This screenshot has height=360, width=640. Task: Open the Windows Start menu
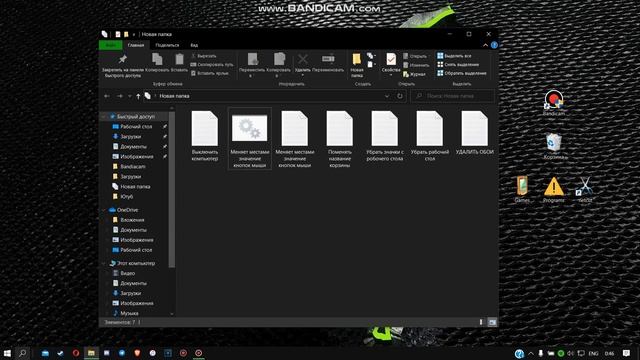(x=7, y=353)
